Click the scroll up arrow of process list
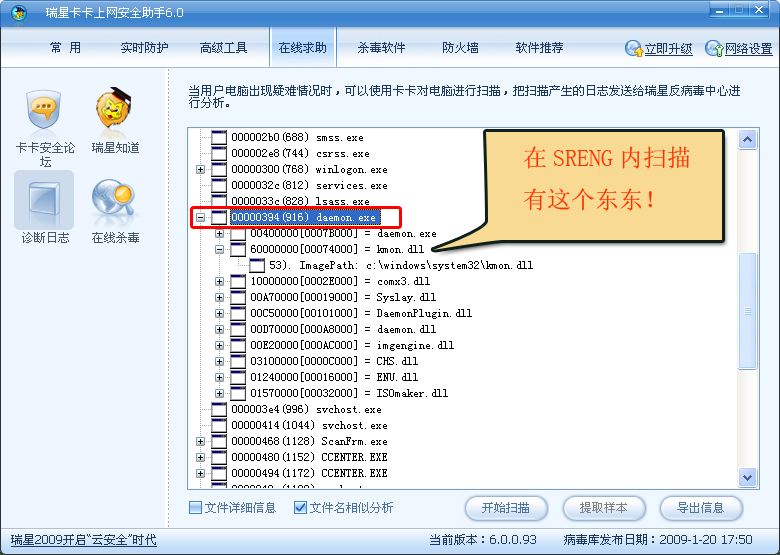Screen dimensions: 780x555 tap(747, 140)
